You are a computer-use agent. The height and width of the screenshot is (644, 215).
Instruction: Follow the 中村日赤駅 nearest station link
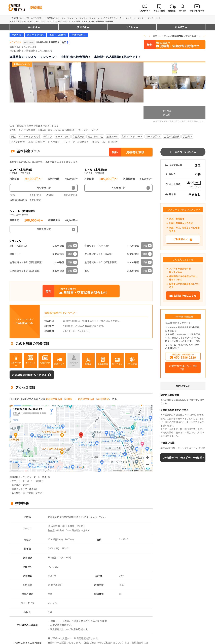82,130
